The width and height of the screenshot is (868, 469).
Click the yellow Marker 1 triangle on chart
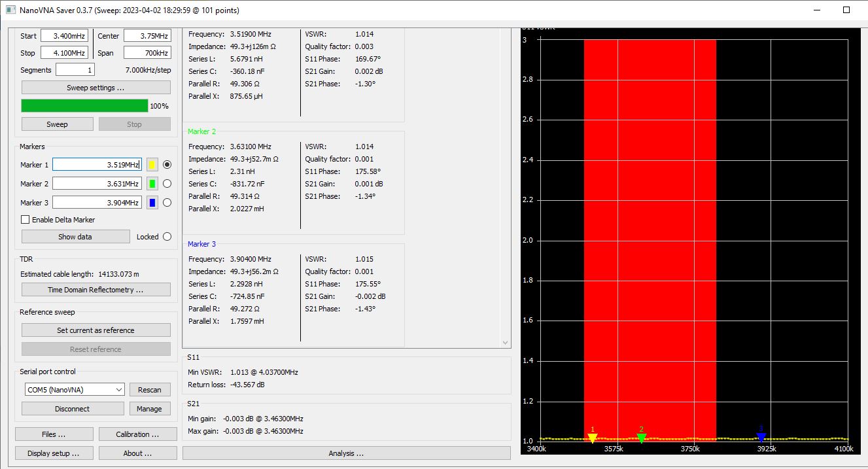point(593,439)
